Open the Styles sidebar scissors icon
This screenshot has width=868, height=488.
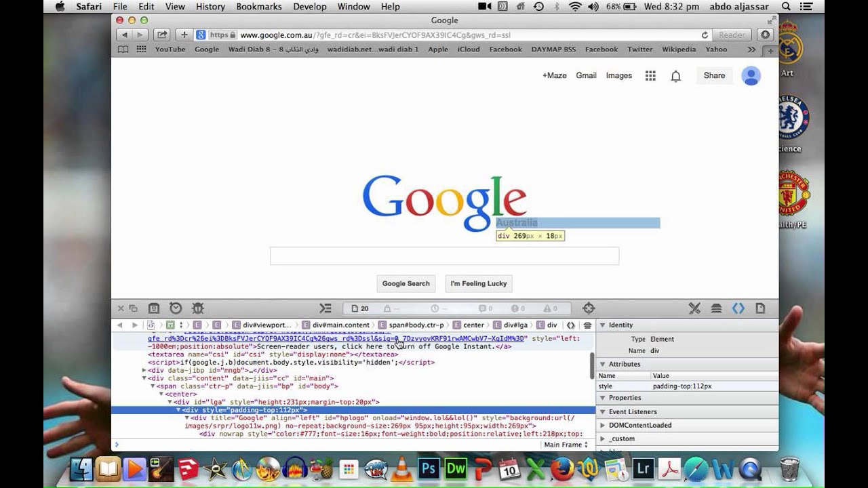694,308
